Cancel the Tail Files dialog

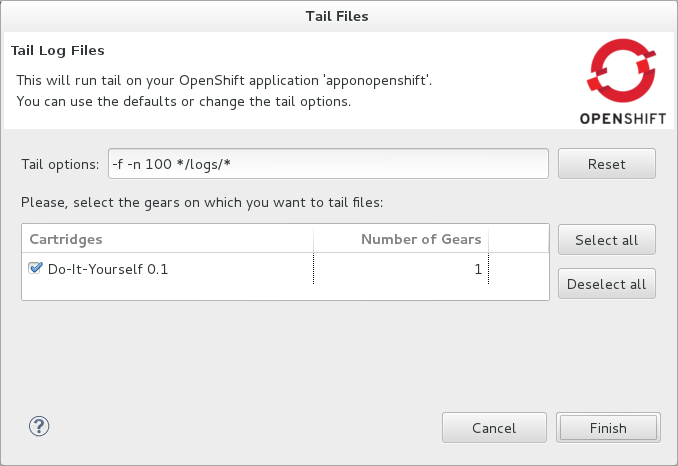point(494,428)
